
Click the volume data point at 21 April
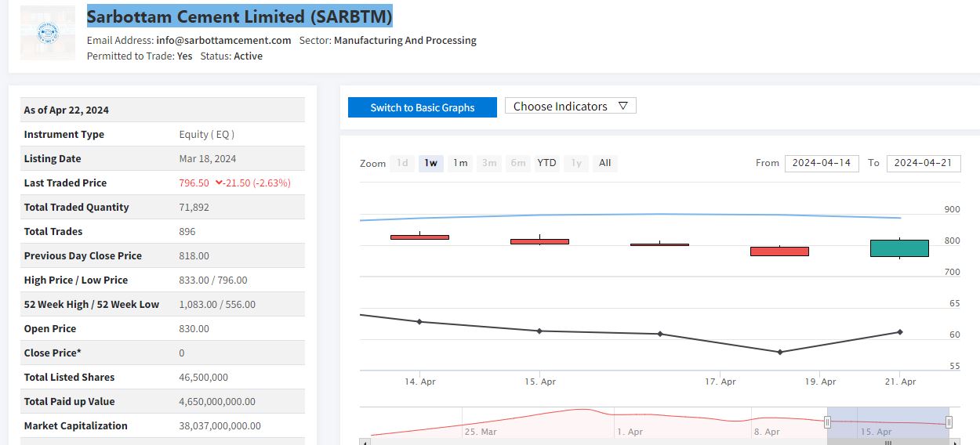[x=899, y=332]
